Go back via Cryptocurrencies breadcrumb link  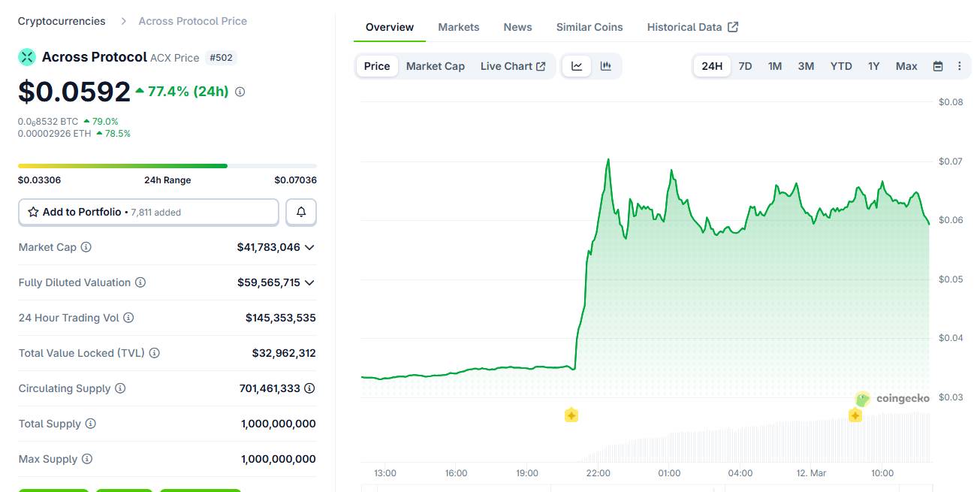tap(62, 21)
